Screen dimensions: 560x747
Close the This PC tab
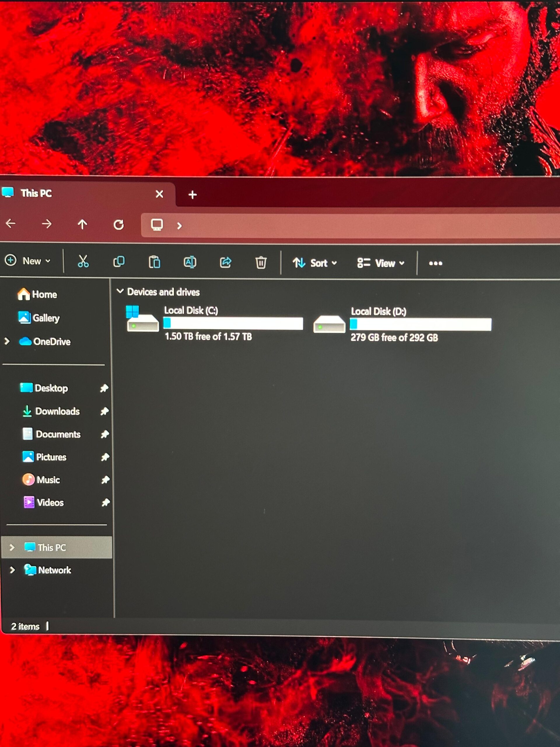[159, 194]
